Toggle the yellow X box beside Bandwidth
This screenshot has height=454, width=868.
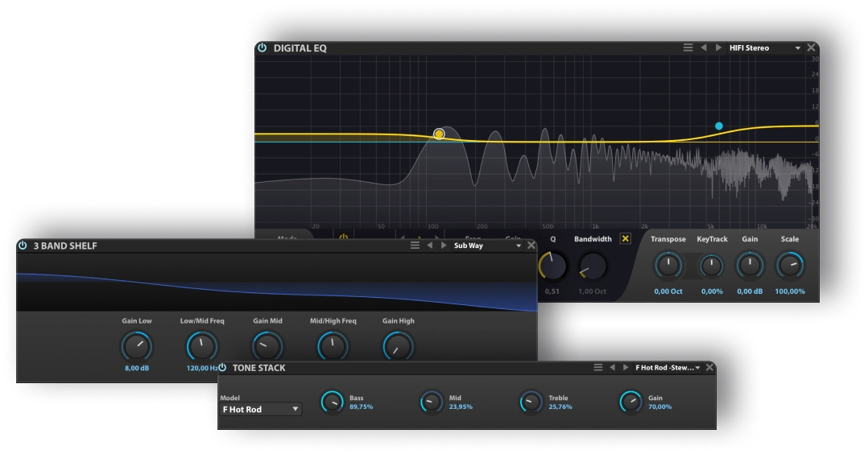(x=626, y=239)
